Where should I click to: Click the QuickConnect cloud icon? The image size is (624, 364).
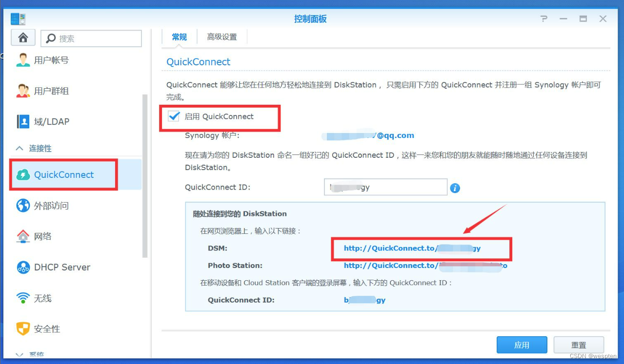(x=23, y=175)
